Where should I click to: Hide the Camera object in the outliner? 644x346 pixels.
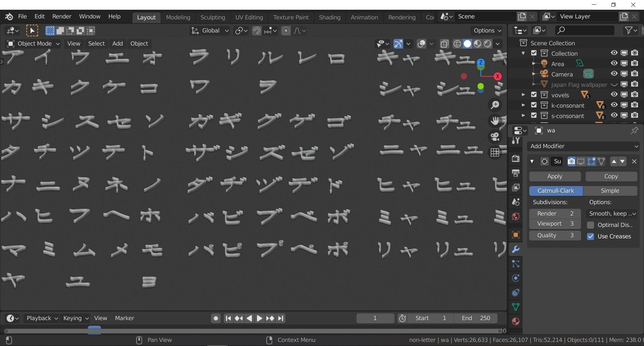coord(614,74)
